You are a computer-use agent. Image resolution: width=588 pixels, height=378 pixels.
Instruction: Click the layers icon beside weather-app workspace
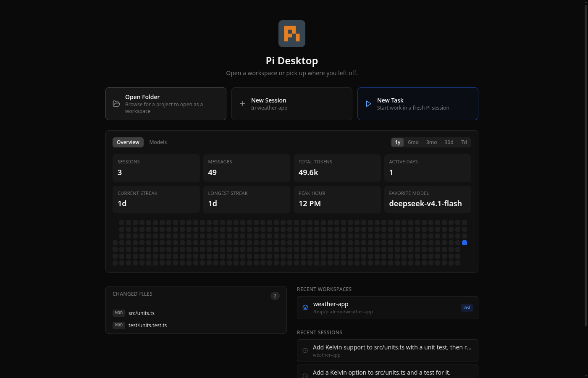(305, 307)
